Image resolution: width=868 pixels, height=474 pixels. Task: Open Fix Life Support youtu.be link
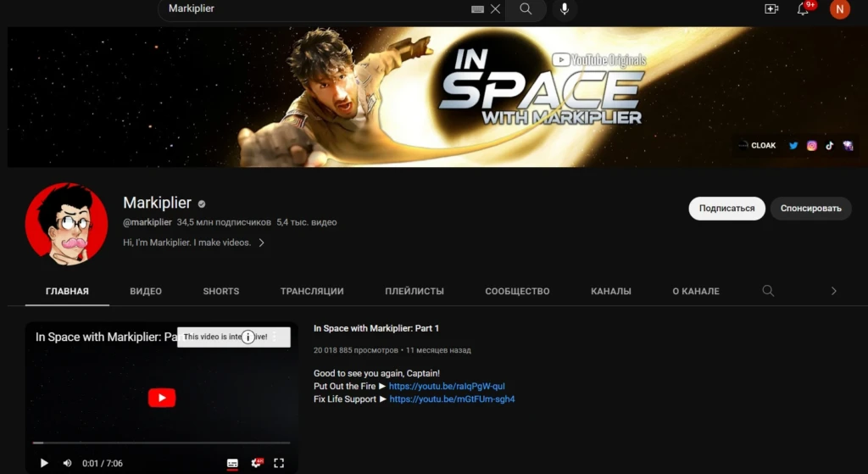click(x=453, y=399)
